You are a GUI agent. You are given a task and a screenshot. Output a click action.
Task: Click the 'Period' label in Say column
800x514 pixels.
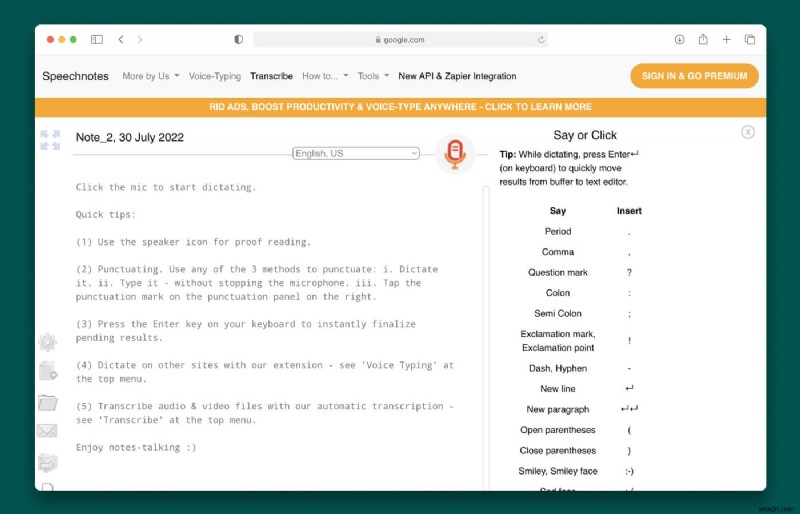click(558, 231)
